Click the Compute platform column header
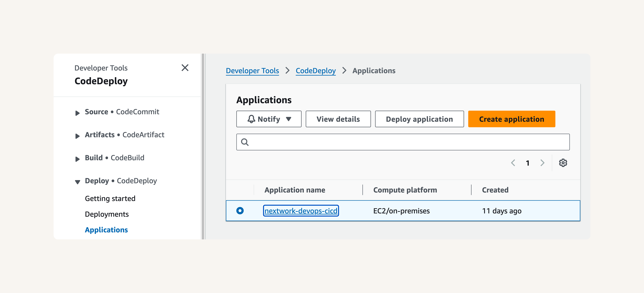 pos(405,190)
